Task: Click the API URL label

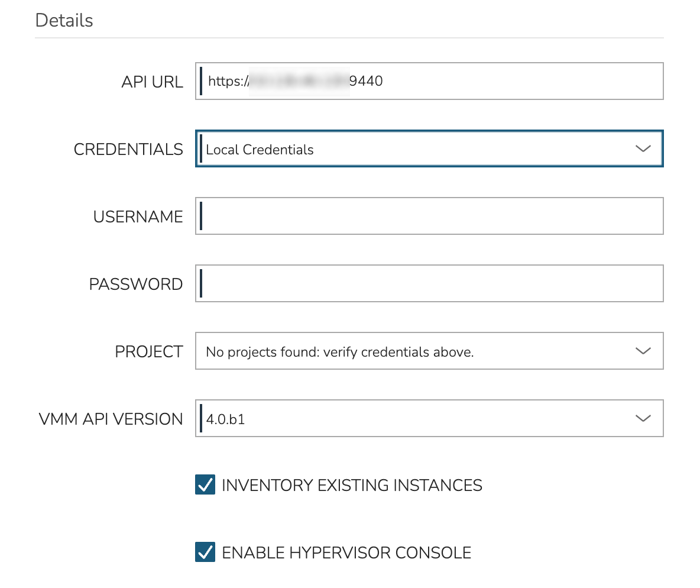Action: (x=152, y=82)
